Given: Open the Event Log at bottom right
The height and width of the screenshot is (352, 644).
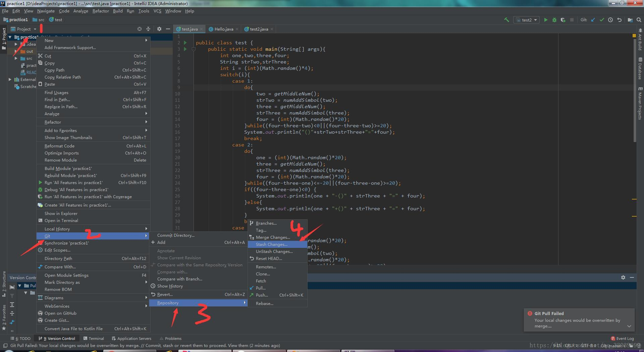Looking at the screenshot, I should point(623,339).
